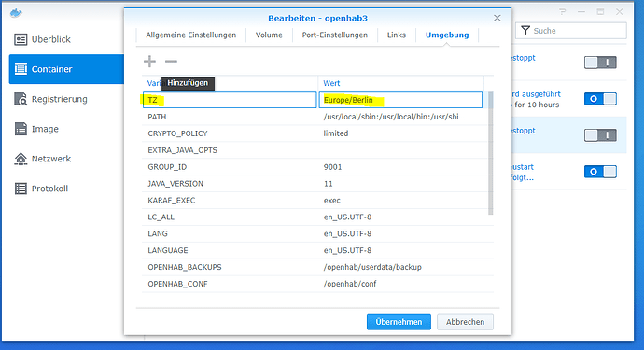Click the /openhab/conf value
644x350 pixels.
(x=349, y=284)
